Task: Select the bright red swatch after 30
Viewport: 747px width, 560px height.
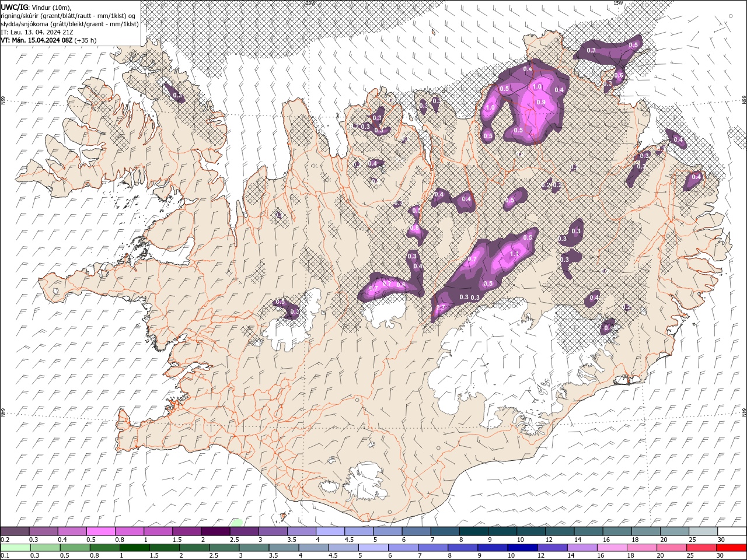Action: [731, 548]
